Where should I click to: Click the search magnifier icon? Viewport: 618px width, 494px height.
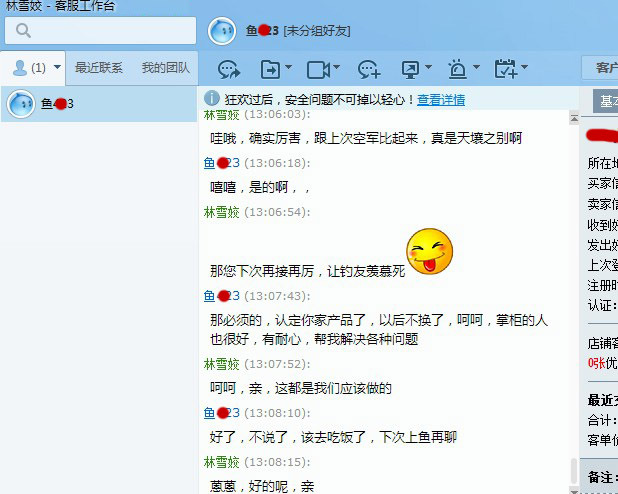[x=23, y=30]
